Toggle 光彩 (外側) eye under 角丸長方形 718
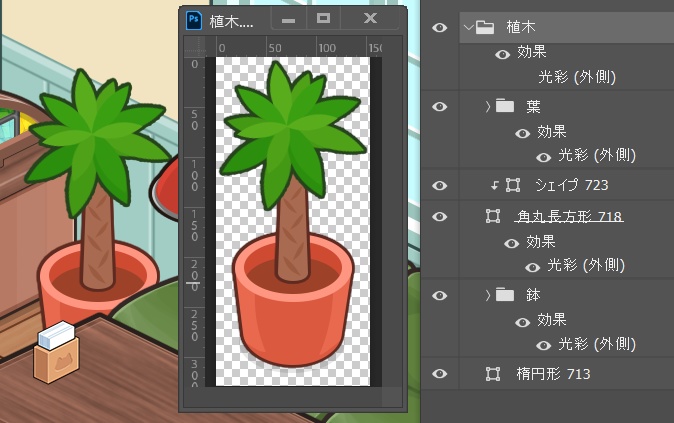This screenshot has height=423, width=674. click(532, 267)
